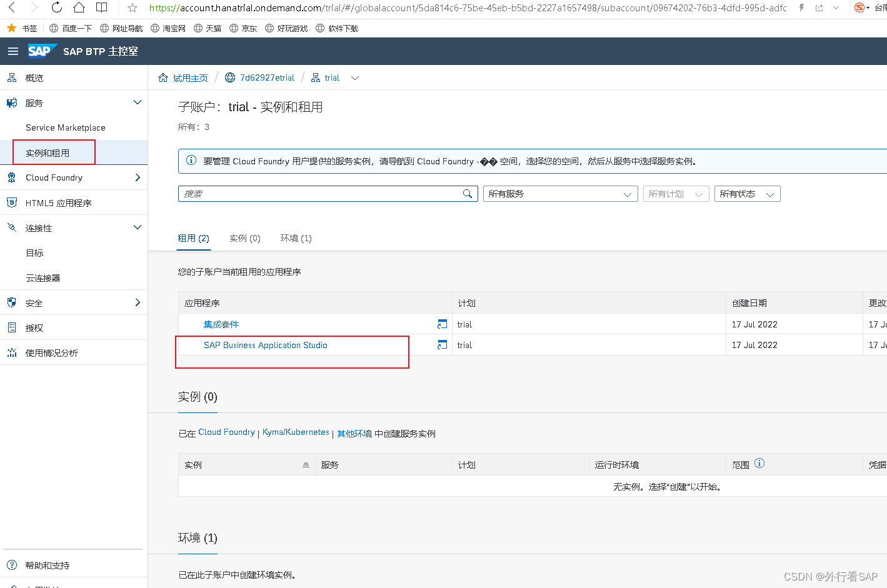The height and width of the screenshot is (588, 887).
Task: Switch to the 实例 (0) tab
Action: point(245,238)
